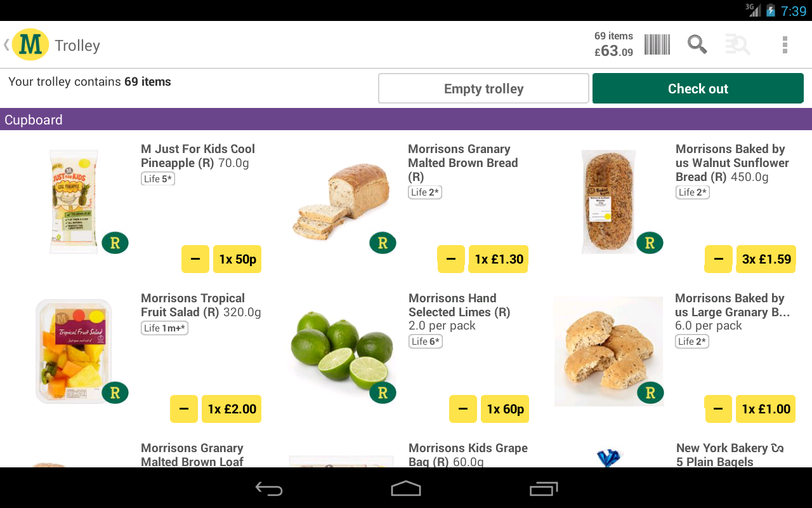Viewport: 812px width, 508px height.
Task: Select the Cupboard section header
Action: [x=406, y=119]
